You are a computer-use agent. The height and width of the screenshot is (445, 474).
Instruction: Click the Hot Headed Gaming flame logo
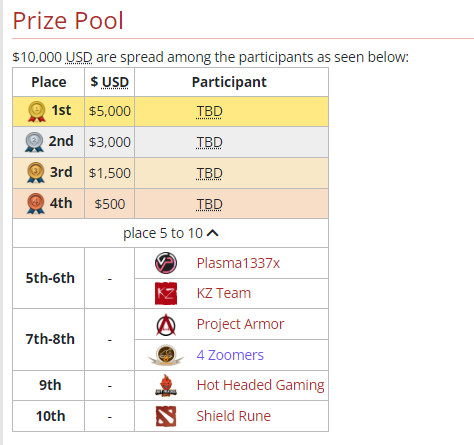(x=166, y=385)
